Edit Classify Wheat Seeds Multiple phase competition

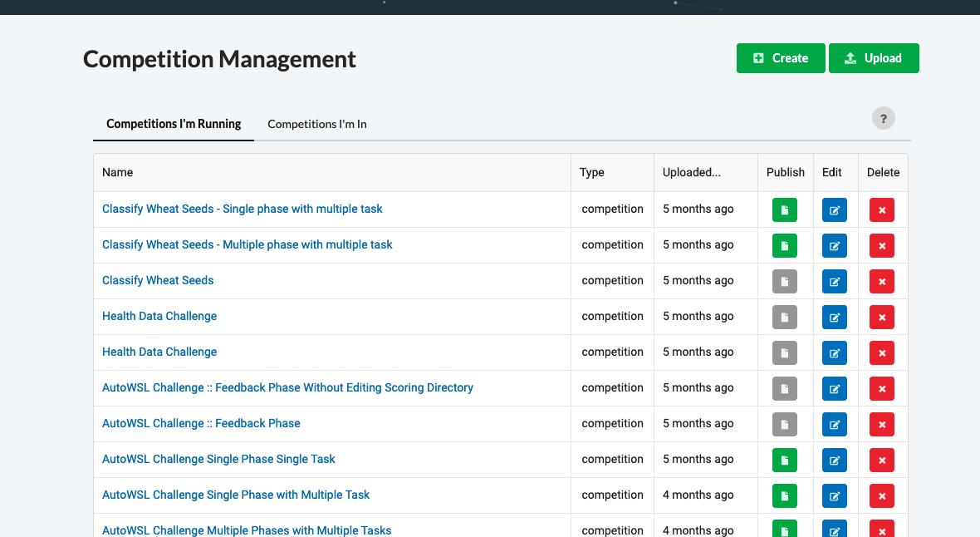click(x=834, y=245)
